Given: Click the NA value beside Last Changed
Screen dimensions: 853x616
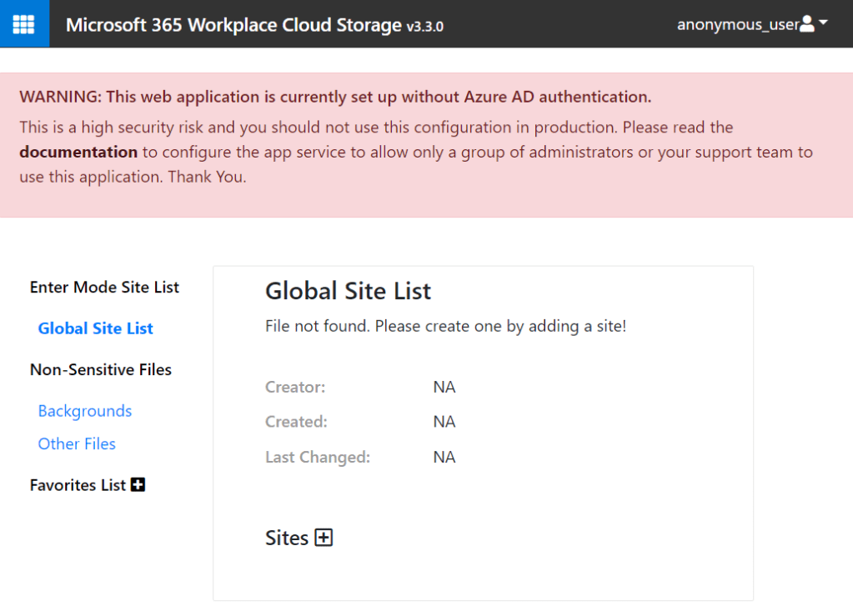Looking at the screenshot, I should (444, 458).
